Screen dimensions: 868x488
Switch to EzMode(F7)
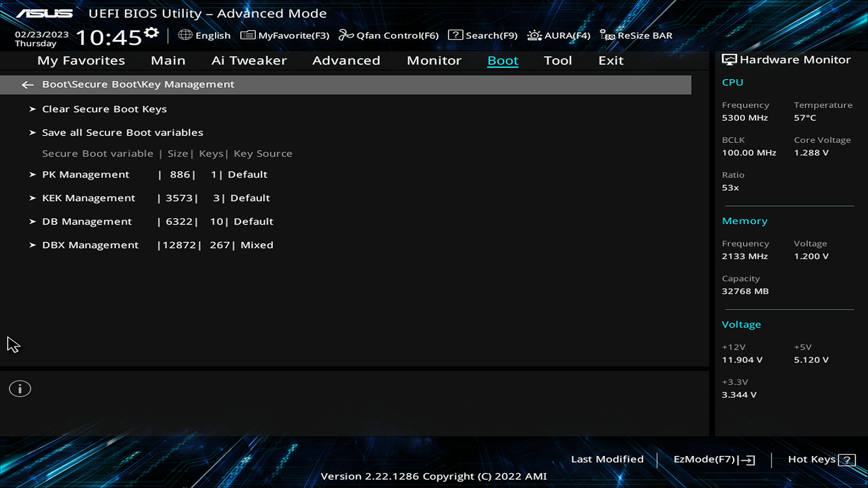click(x=713, y=460)
